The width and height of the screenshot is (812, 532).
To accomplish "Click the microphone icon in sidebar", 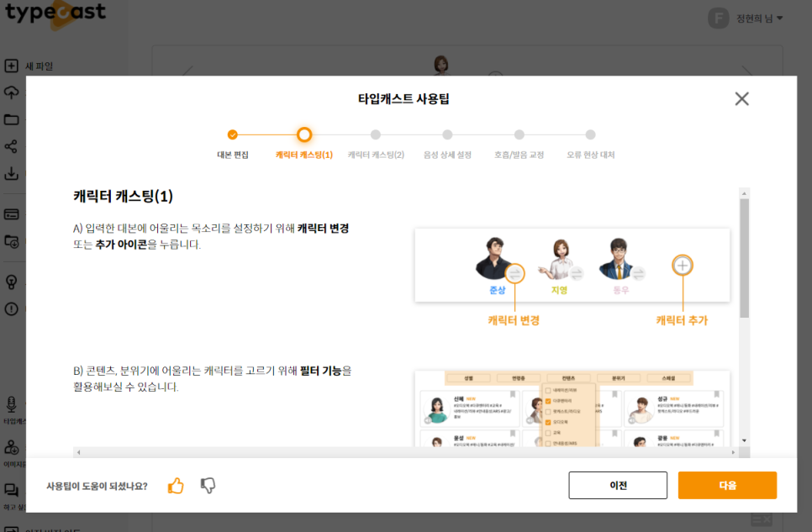I will 12,404.
